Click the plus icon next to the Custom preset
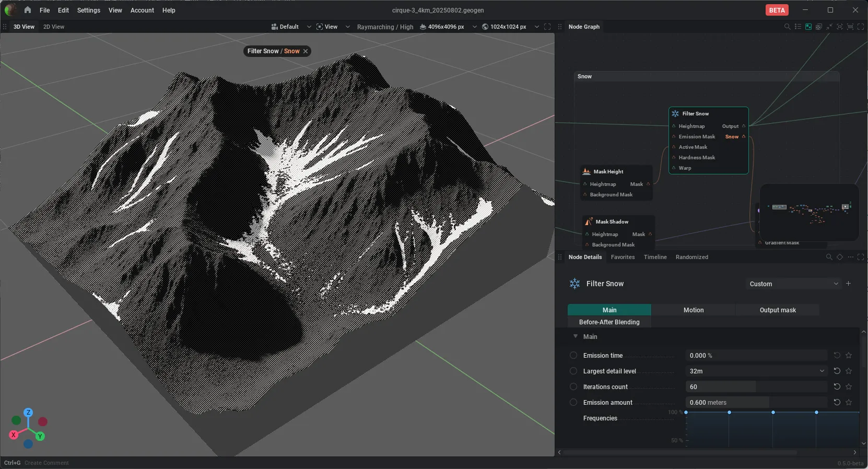 [x=849, y=284]
